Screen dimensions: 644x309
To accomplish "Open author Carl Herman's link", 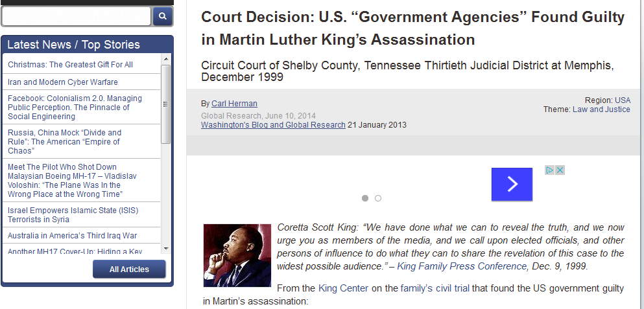I will pyautogui.click(x=234, y=104).
